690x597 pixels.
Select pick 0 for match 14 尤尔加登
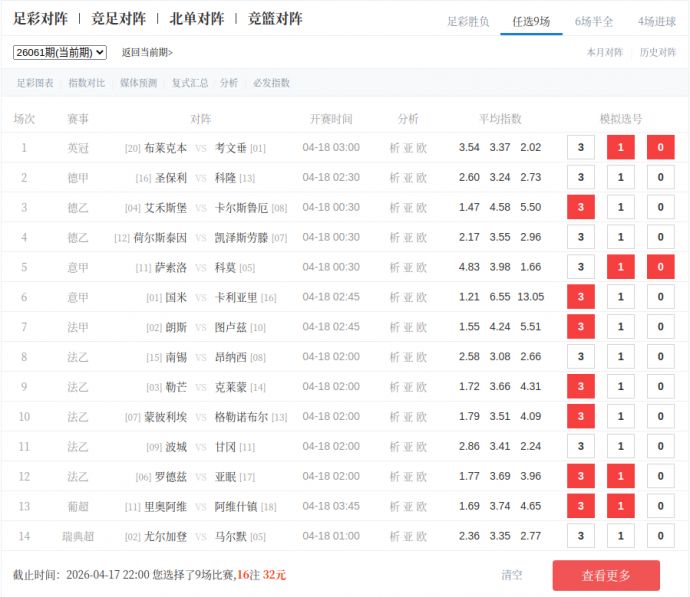click(x=660, y=536)
